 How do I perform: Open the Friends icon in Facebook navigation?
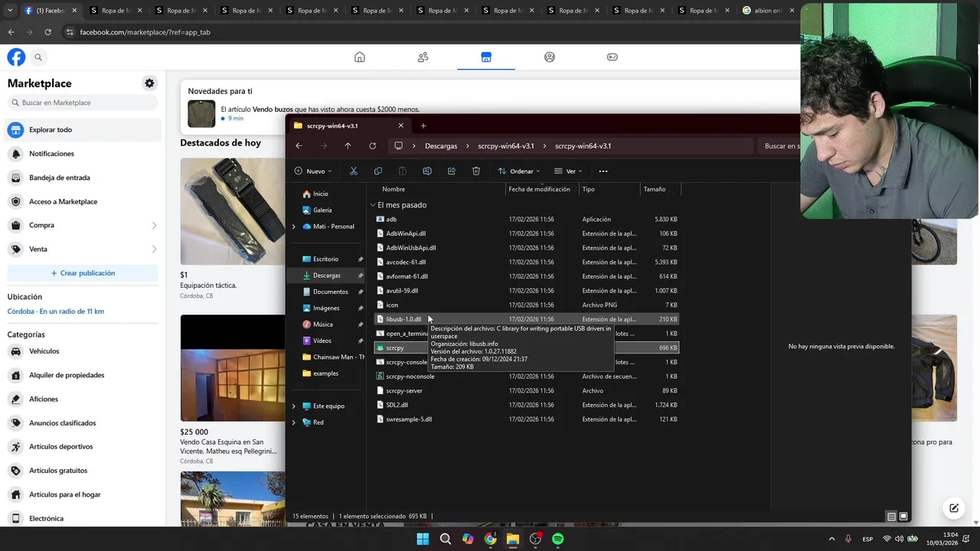(x=423, y=57)
